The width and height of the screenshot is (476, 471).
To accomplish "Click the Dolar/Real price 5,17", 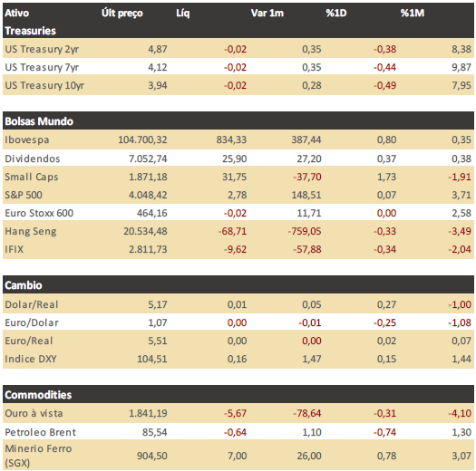I will click(158, 304).
